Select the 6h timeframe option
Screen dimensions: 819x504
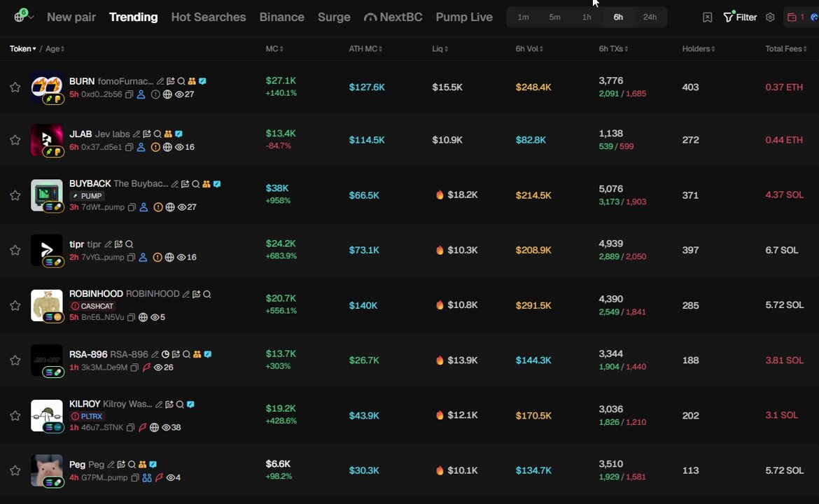pyautogui.click(x=618, y=17)
